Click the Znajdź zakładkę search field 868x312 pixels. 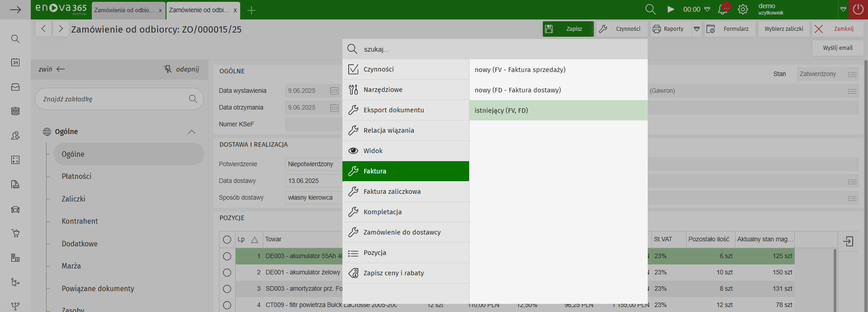(113, 99)
